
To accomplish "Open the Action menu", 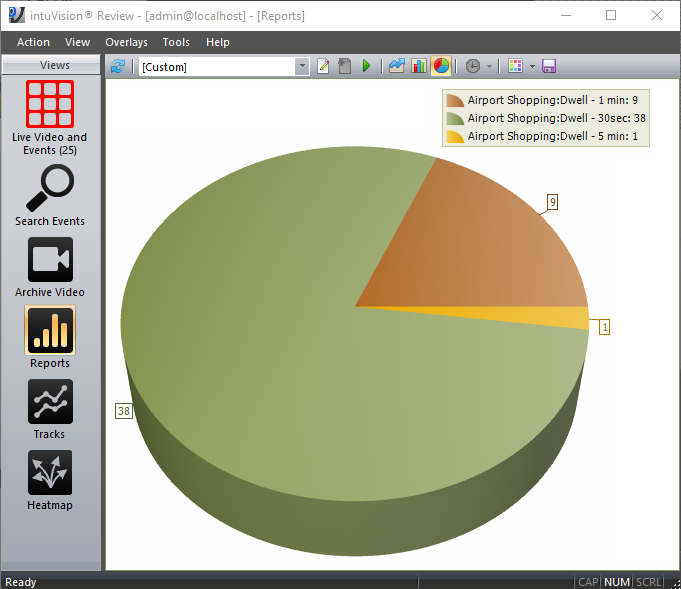I will [x=33, y=42].
